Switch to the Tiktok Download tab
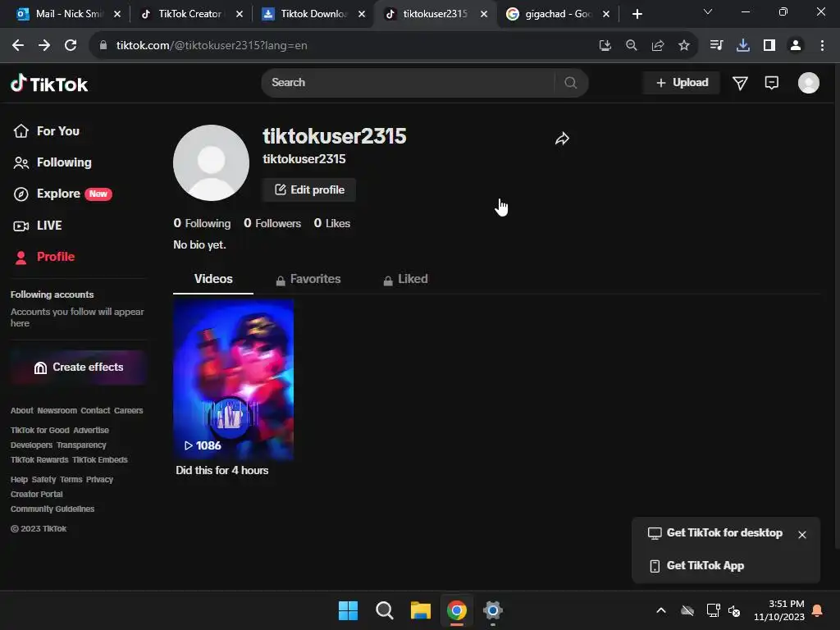Screen dimensions: 840x630 pos(313,14)
